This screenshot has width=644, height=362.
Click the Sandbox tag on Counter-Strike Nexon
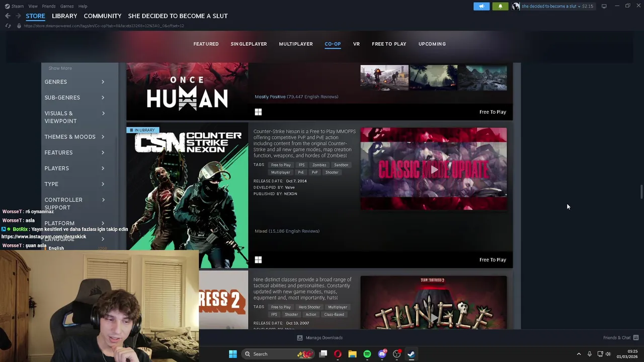[x=341, y=165]
